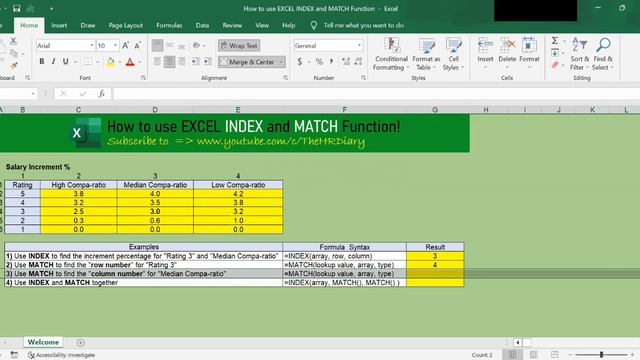Click the yellow Fill Color swatch
640x360 pixels.
(110, 62)
